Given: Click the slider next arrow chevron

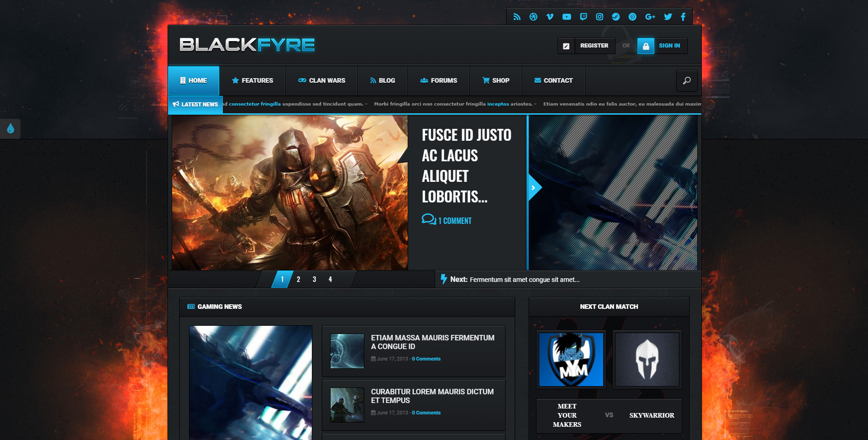Looking at the screenshot, I should click(x=533, y=188).
